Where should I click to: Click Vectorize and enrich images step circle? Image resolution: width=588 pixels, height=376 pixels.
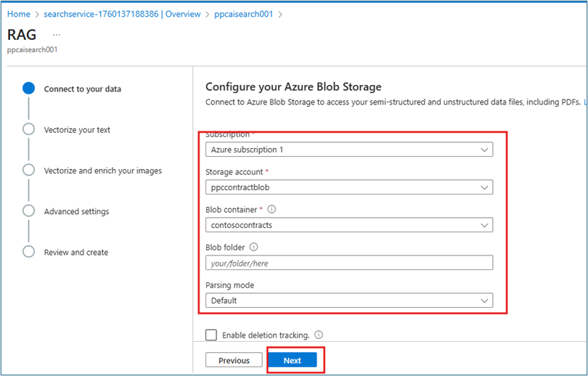point(28,170)
